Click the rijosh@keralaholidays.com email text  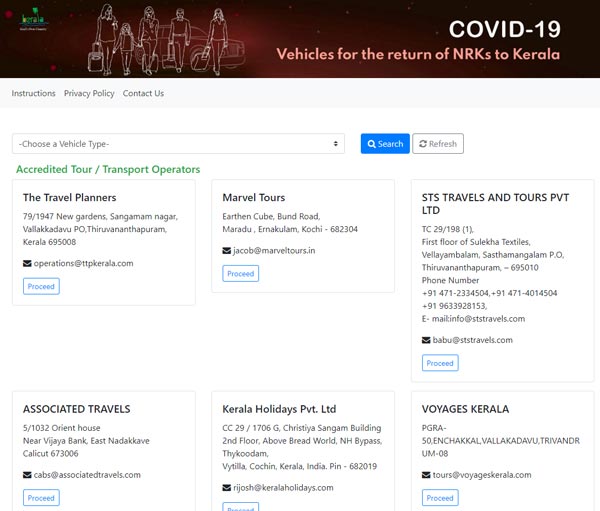pos(283,488)
